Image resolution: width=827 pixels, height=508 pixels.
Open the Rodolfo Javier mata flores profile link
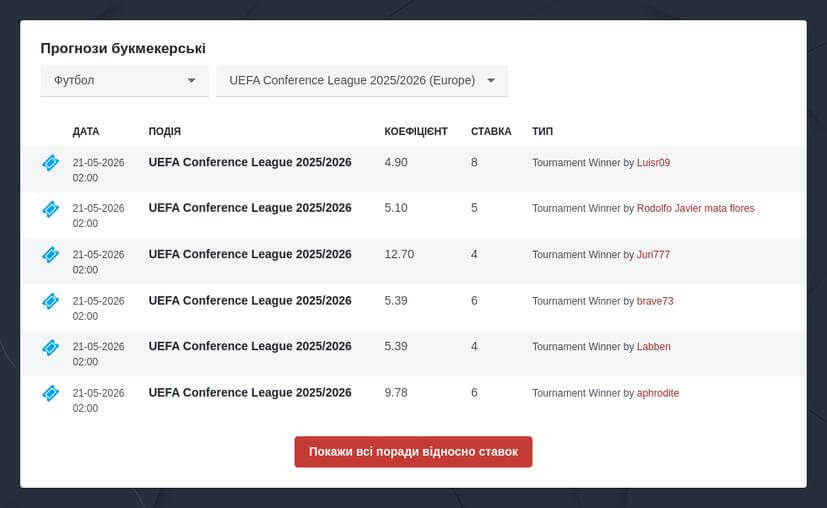point(695,209)
